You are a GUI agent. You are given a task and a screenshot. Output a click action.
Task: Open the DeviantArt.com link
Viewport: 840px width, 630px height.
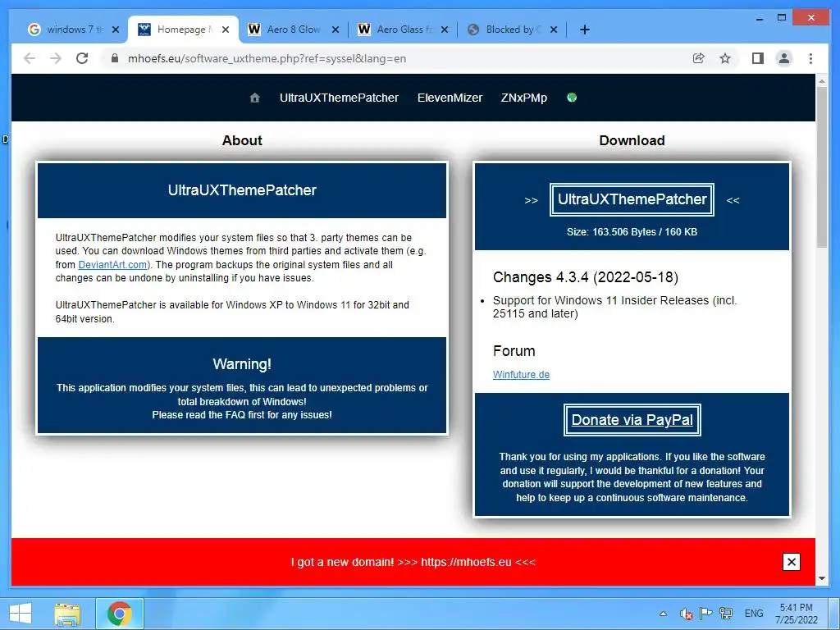pyautogui.click(x=112, y=265)
